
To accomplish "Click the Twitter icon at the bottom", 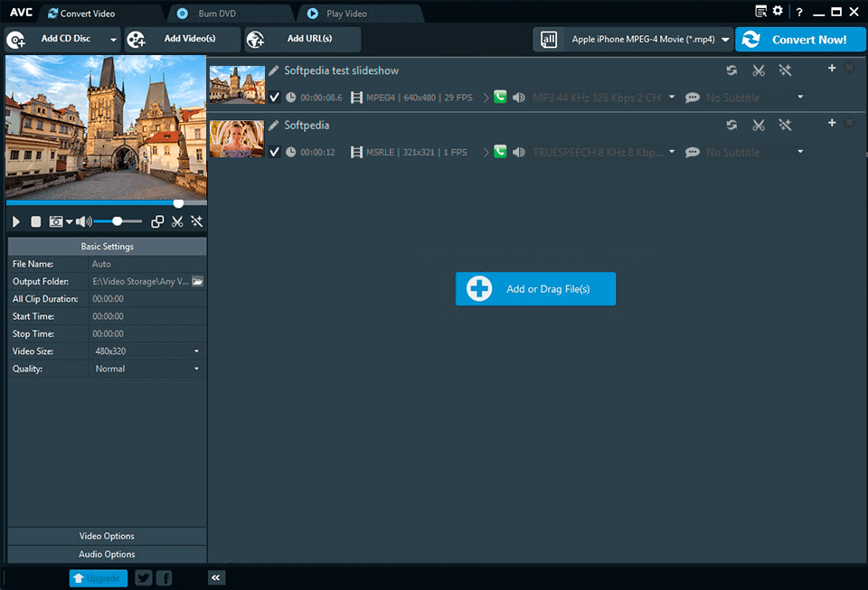I will (143, 577).
